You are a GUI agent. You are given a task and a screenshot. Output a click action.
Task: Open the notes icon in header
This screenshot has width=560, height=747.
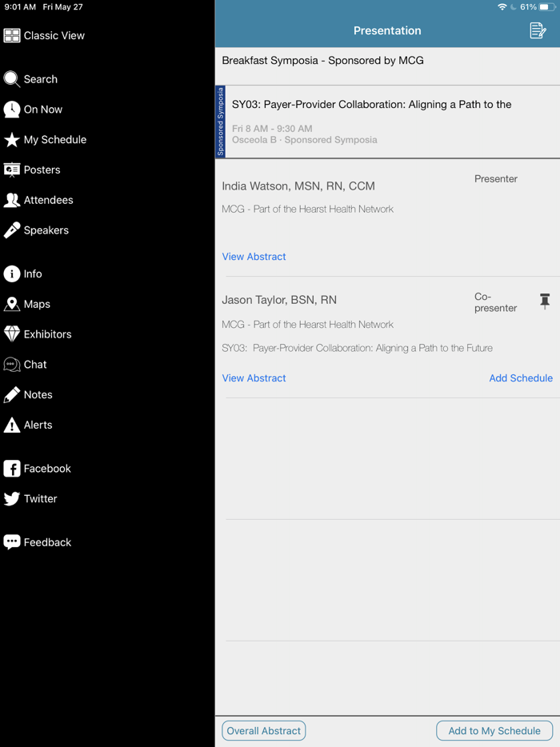click(538, 30)
